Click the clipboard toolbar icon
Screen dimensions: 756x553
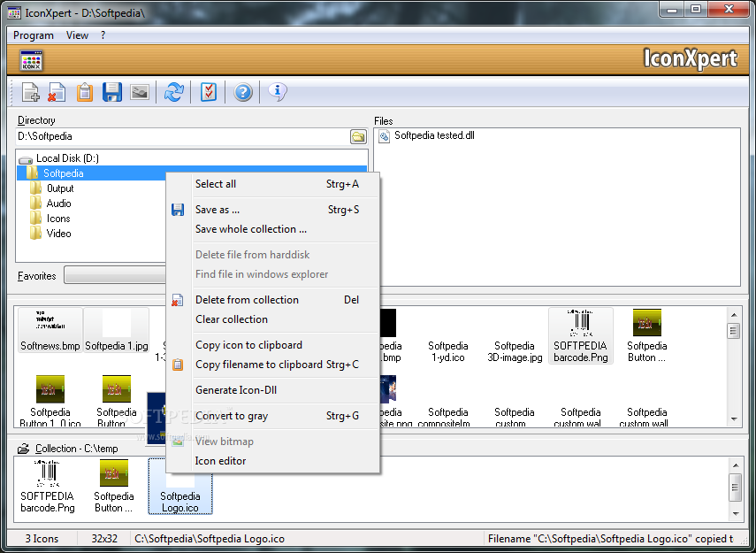[x=85, y=92]
